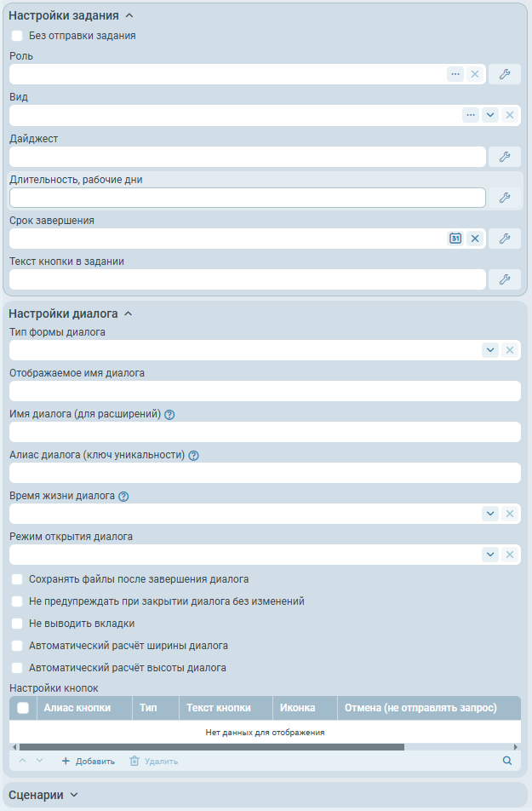
Task: Click the wrench icon next to Дайджест
Action: (504, 157)
